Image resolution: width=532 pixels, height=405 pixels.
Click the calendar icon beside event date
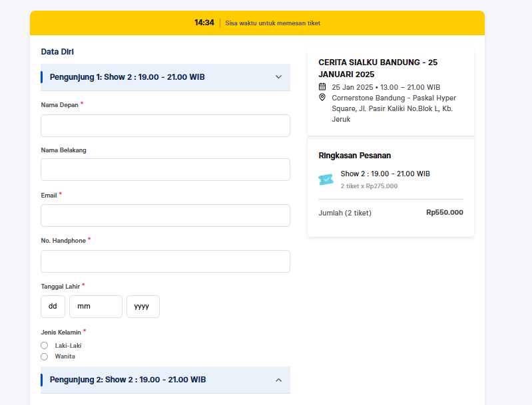point(322,86)
